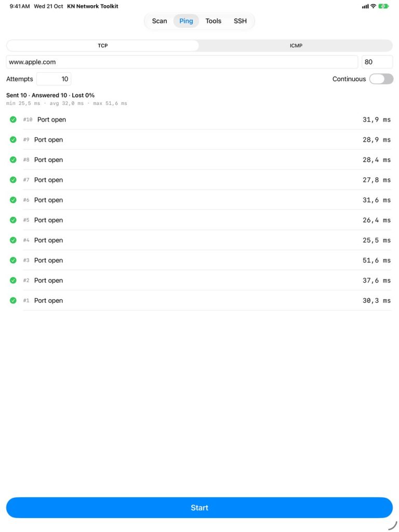Click the green check icon for attempt #1
This screenshot has width=399, height=532.
tap(13, 300)
